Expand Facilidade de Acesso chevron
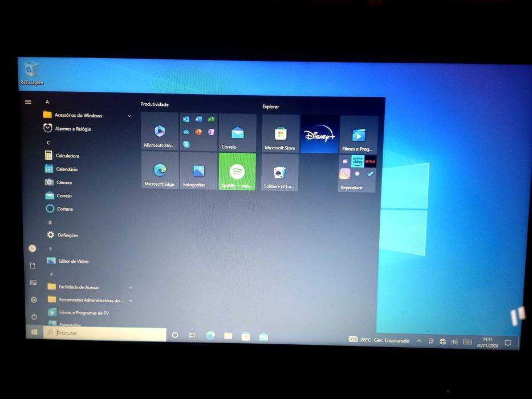The width and height of the screenshot is (532, 399). pyautogui.click(x=131, y=288)
